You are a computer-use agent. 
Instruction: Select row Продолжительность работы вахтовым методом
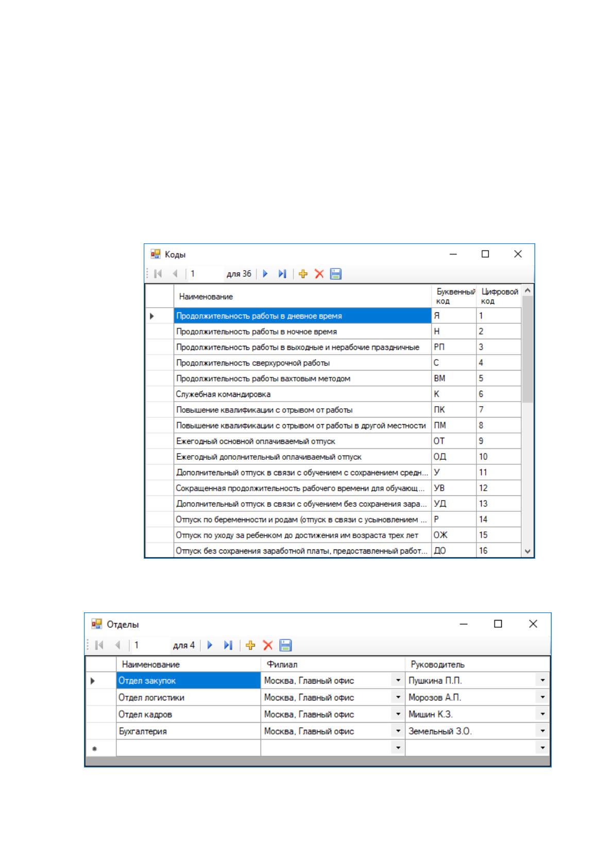coord(302,378)
